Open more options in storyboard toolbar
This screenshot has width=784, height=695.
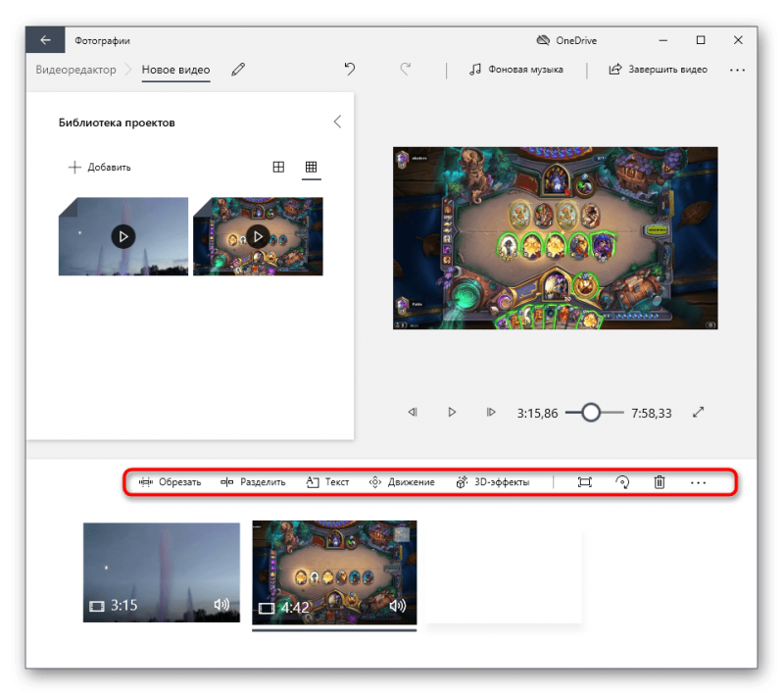698,482
